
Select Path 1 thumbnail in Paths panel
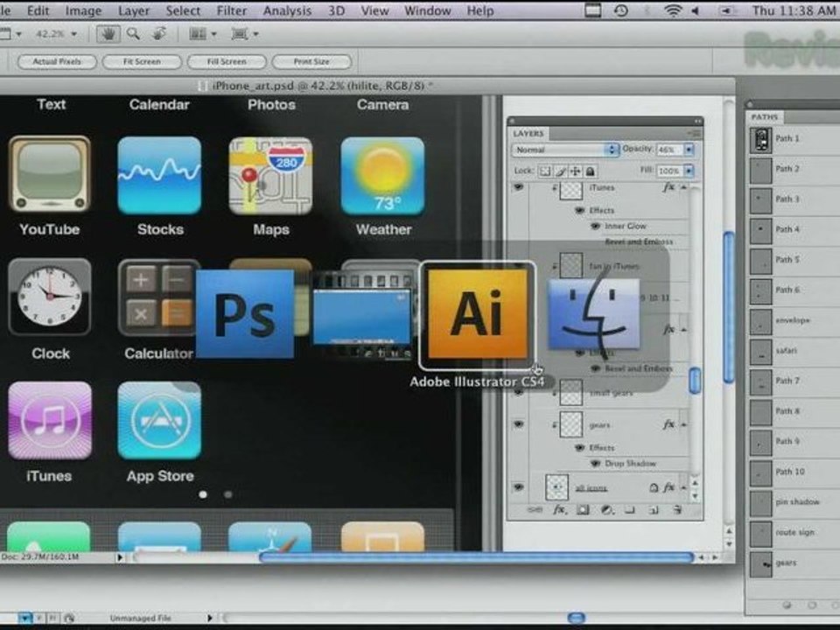(x=760, y=140)
